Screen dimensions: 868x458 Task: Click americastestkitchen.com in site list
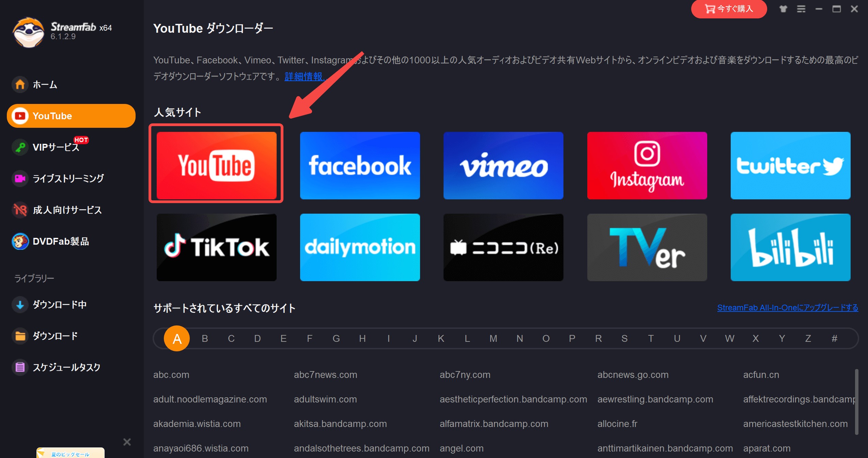[x=795, y=424]
